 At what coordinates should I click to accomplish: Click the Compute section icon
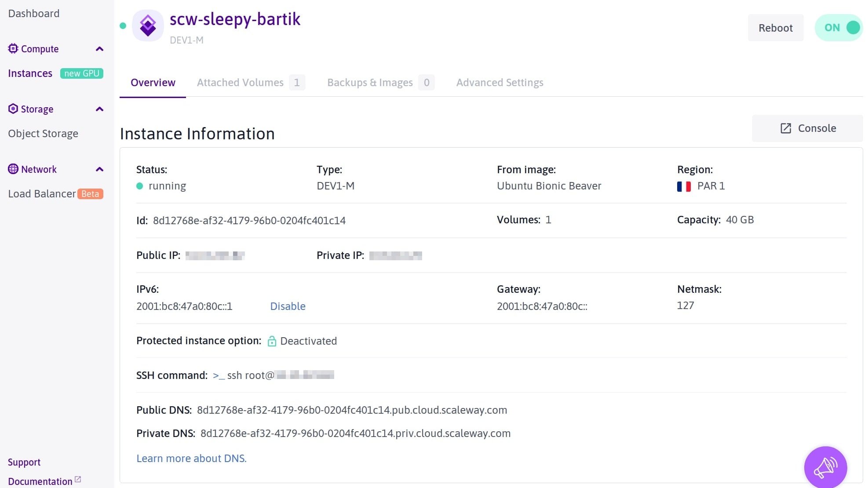tap(12, 49)
